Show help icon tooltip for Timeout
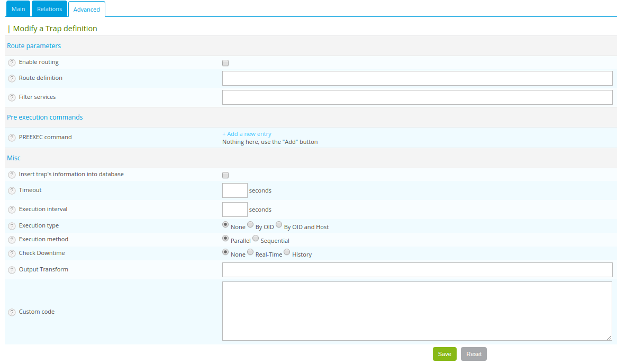The height and width of the screenshot is (364, 617). (x=12, y=191)
